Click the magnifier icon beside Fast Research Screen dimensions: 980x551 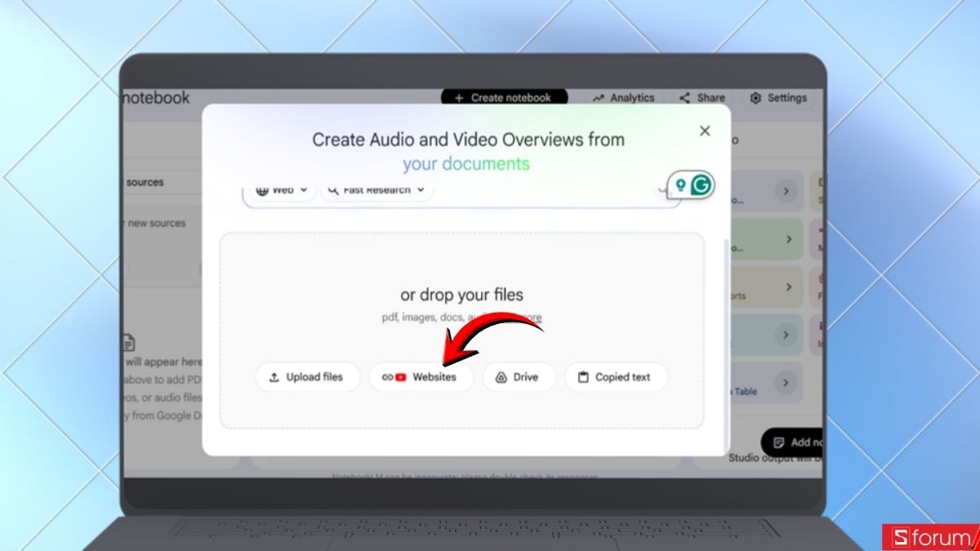coord(333,190)
